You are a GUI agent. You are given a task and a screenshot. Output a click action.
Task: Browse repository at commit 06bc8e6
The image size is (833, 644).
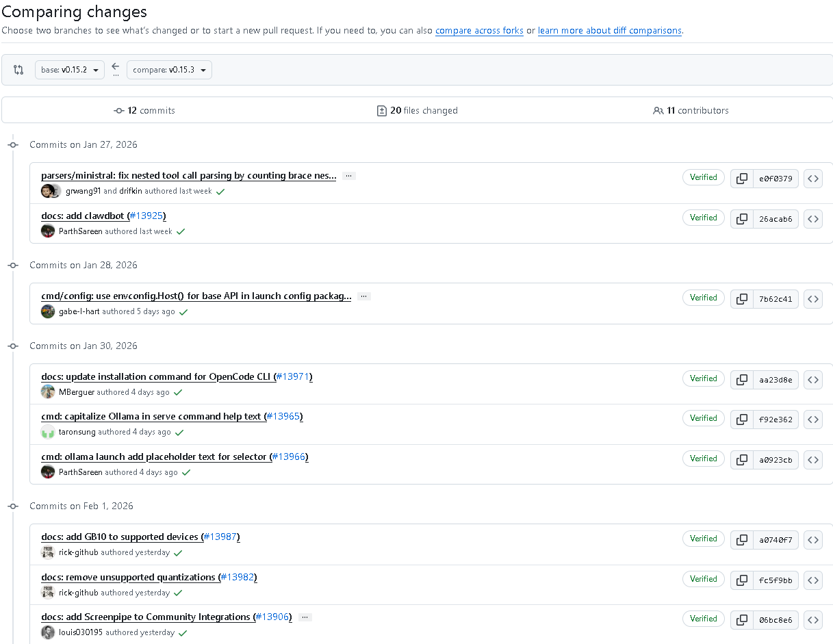pyautogui.click(x=813, y=620)
